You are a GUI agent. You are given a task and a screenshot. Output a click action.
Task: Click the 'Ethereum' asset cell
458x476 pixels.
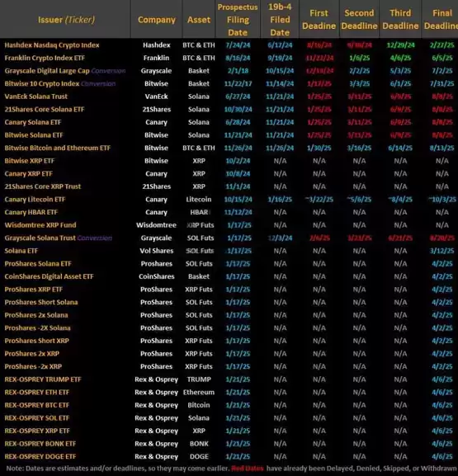tap(199, 392)
